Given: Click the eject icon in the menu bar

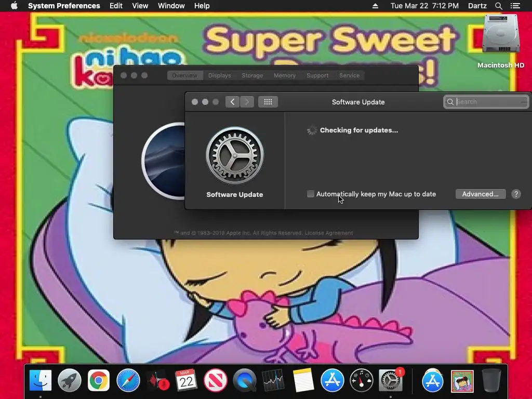Looking at the screenshot, I should [375, 6].
